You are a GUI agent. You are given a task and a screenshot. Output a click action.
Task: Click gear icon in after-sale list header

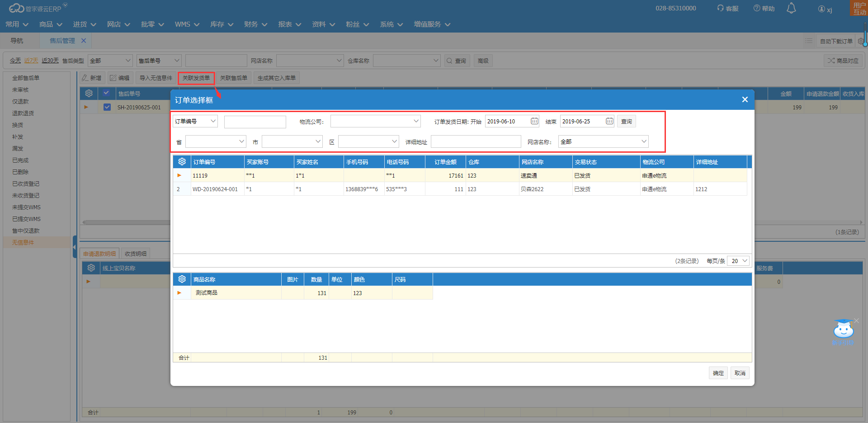[89, 94]
